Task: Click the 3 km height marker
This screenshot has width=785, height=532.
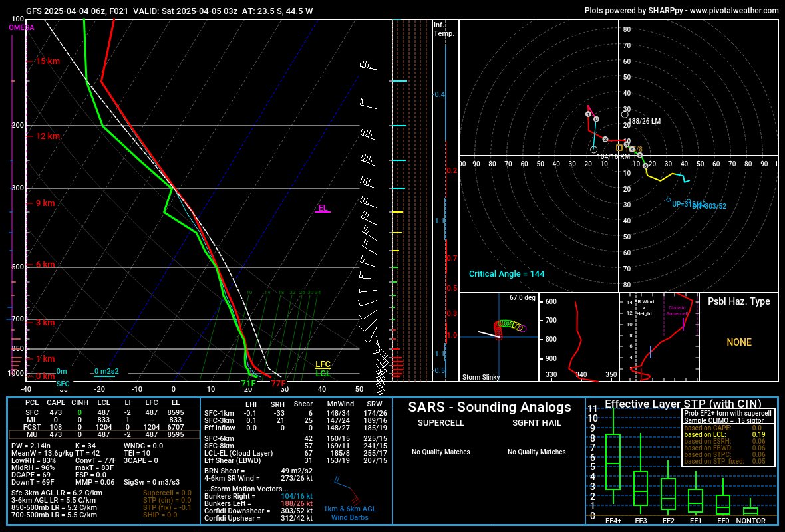Action: (x=45, y=323)
